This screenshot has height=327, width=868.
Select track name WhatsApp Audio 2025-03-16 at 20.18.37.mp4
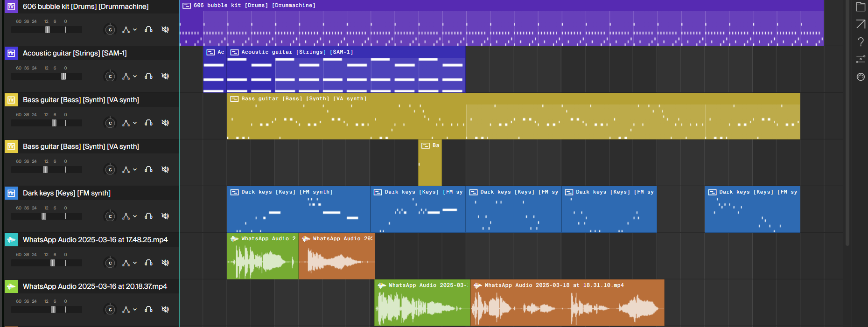click(95, 286)
